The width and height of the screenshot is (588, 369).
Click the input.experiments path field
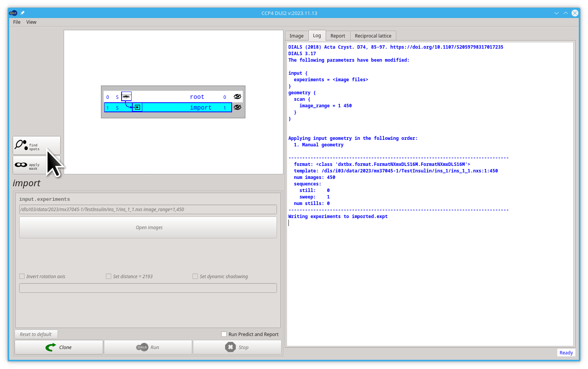[148, 210]
